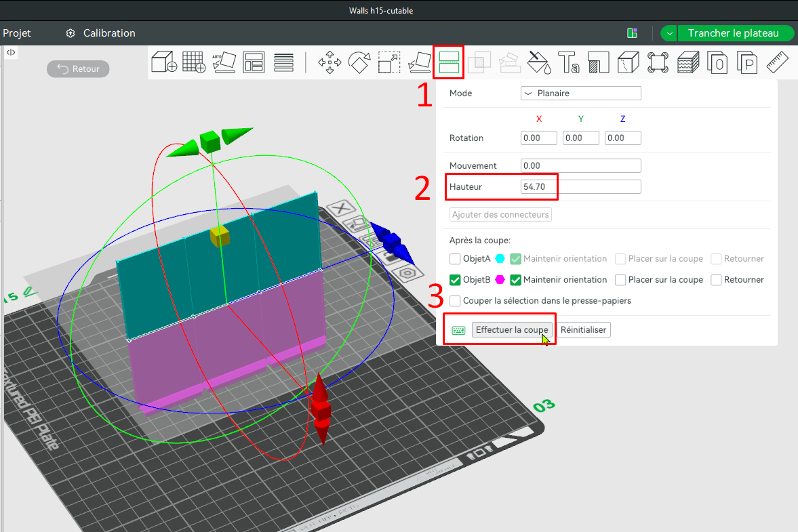Viewport: 798px width, 532px height.
Task: Click the greyed Mesh boolean icon
Action: coord(479,62)
